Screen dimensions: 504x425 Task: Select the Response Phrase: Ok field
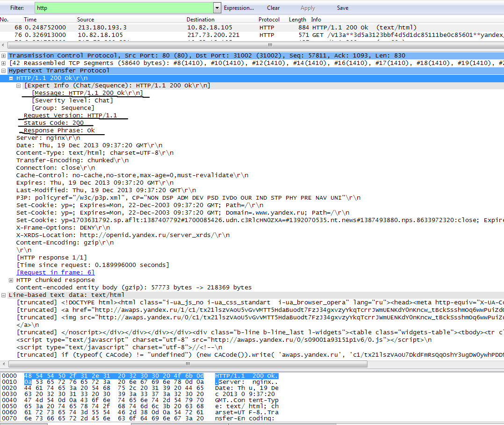click(59, 130)
